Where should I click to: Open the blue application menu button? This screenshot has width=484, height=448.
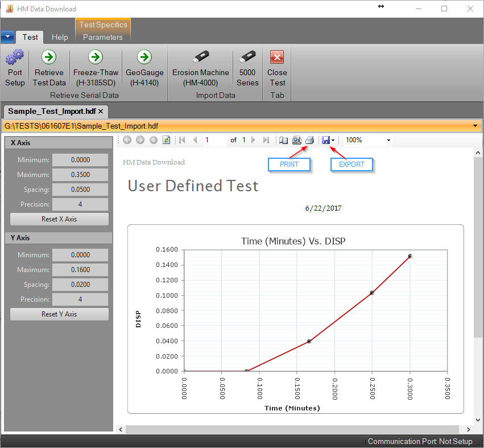tap(7, 37)
